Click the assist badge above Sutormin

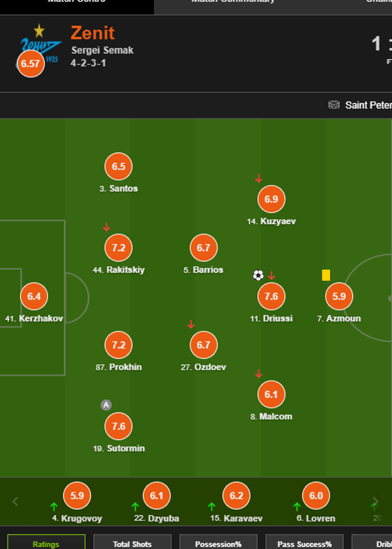[106, 405]
